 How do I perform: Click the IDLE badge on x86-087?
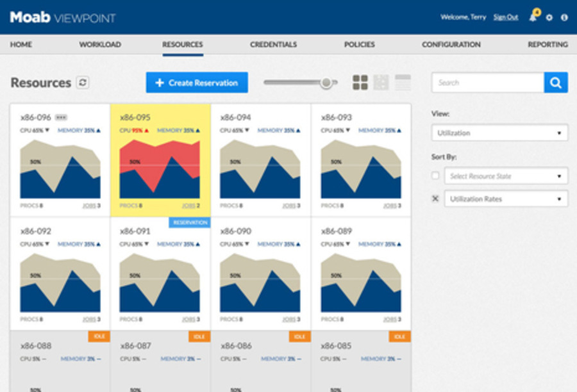click(x=199, y=336)
